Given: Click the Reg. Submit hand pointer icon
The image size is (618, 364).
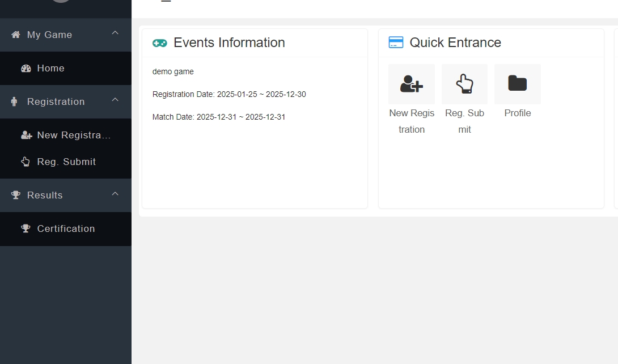Looking at the screenshot, I should [x=464, y=83].
